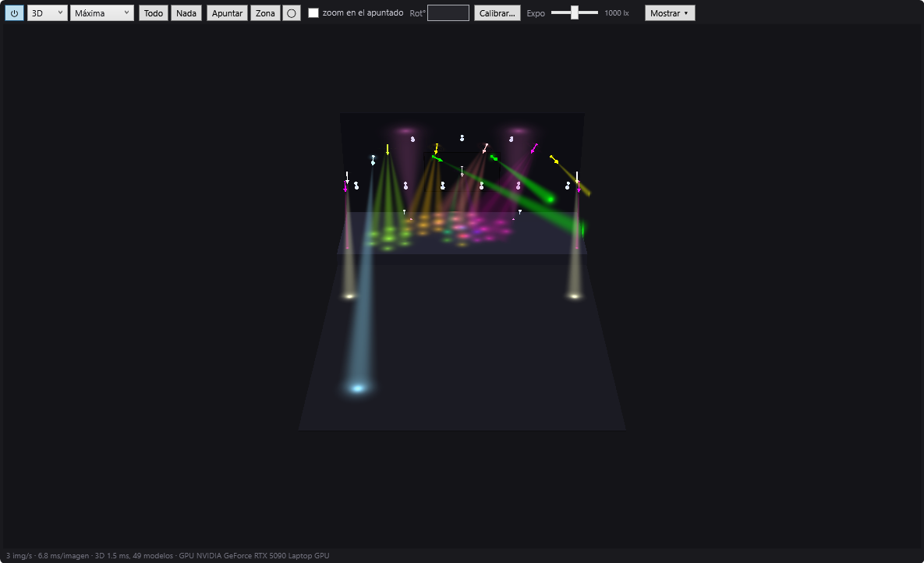Open the Máxima quality dropdown
Screen dimensions: 924x563
pos(102,13)
